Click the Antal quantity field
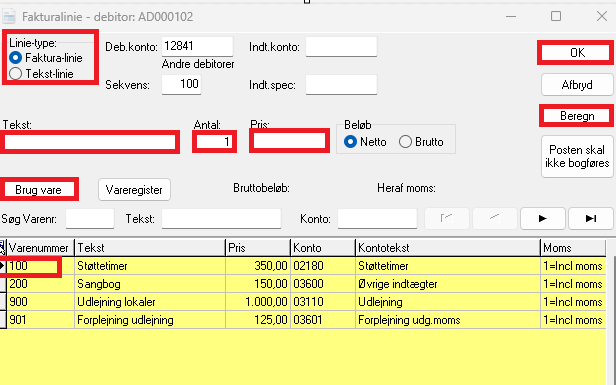Image resolution: width=616 pixels, height=385 pixels. (214, 141)
